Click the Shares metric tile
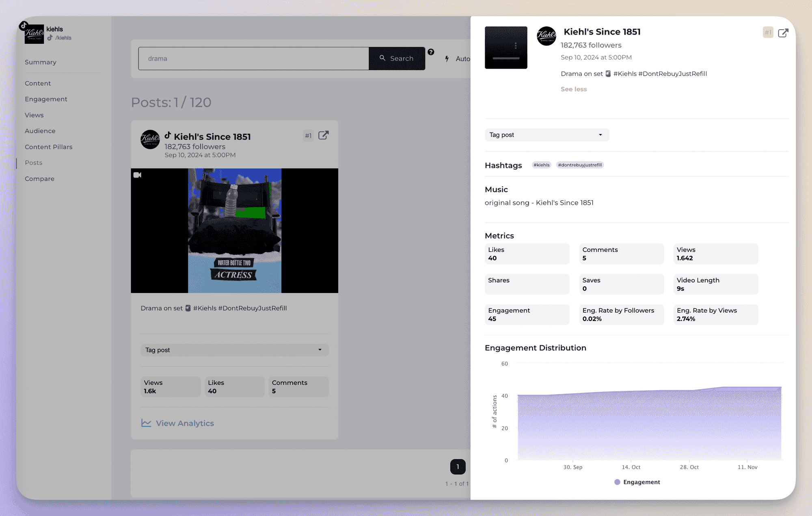Screen dimensions: 812x516 527,284
